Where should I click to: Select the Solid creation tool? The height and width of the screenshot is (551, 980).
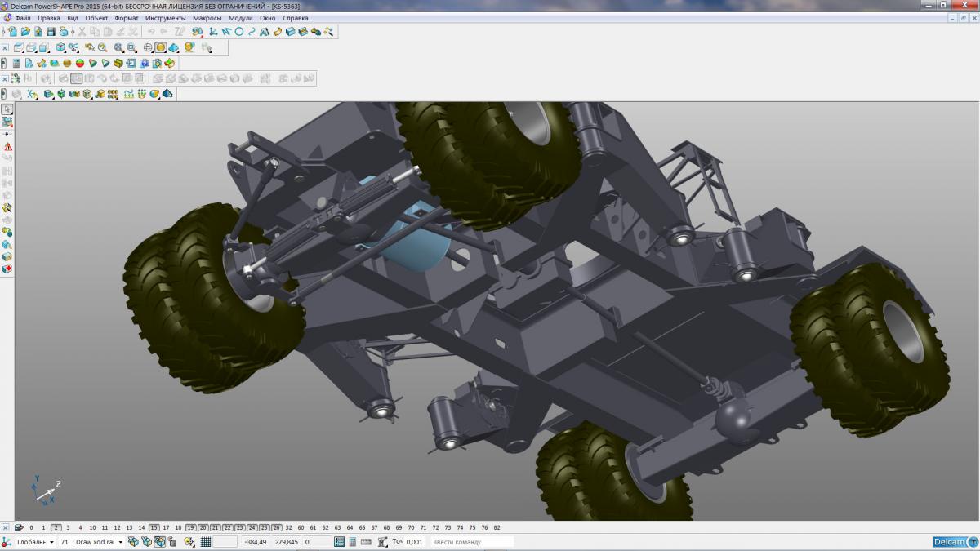[290, 32]
